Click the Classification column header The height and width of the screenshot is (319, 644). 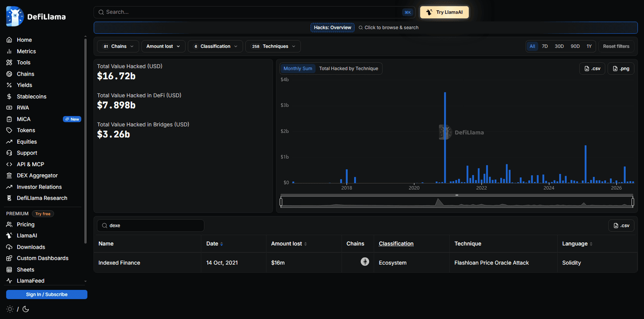(396, 244)
